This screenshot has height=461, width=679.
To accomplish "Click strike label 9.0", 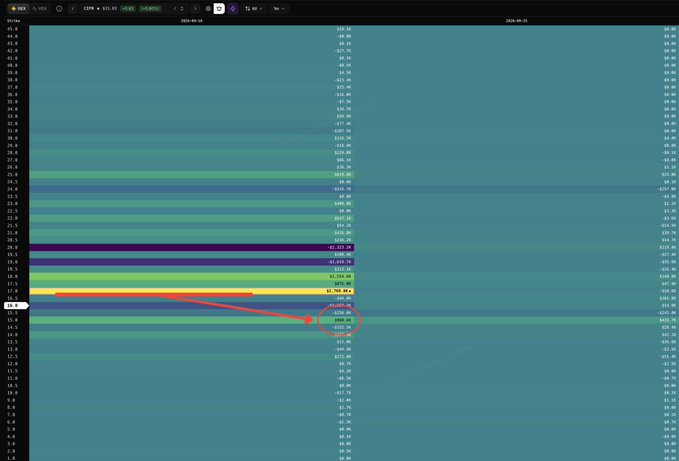I will (11, 400).
